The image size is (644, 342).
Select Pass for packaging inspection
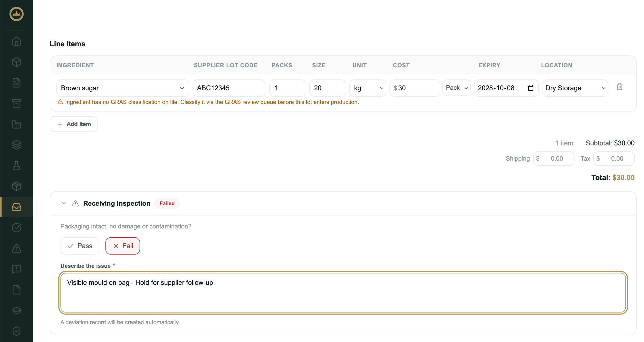[x=80, y=246]
